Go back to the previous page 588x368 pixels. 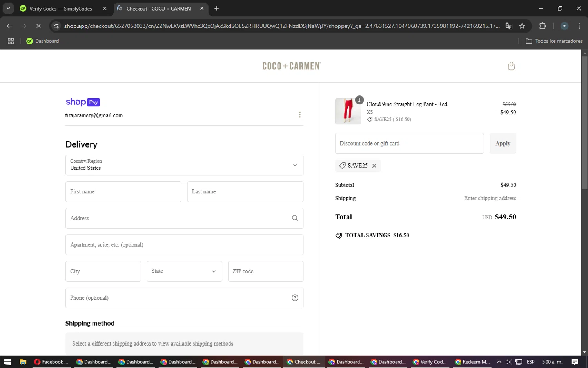(x=9, y=26)
